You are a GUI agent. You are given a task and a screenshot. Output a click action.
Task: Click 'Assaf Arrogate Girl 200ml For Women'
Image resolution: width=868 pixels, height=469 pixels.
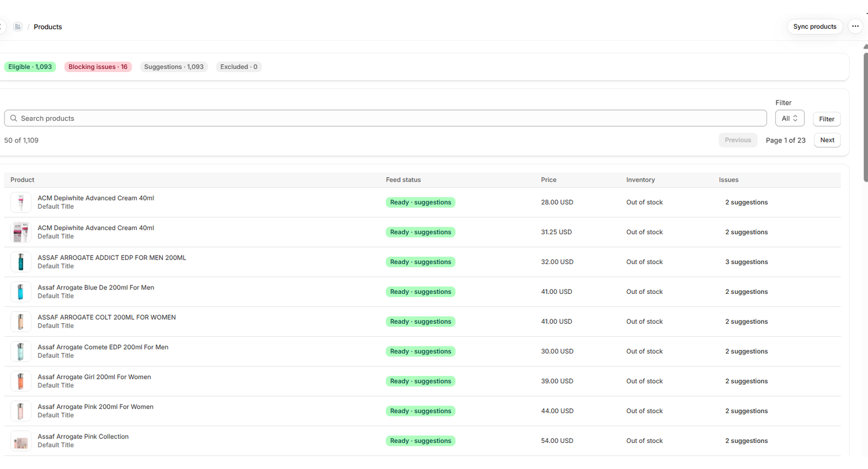tap(94, 377)
